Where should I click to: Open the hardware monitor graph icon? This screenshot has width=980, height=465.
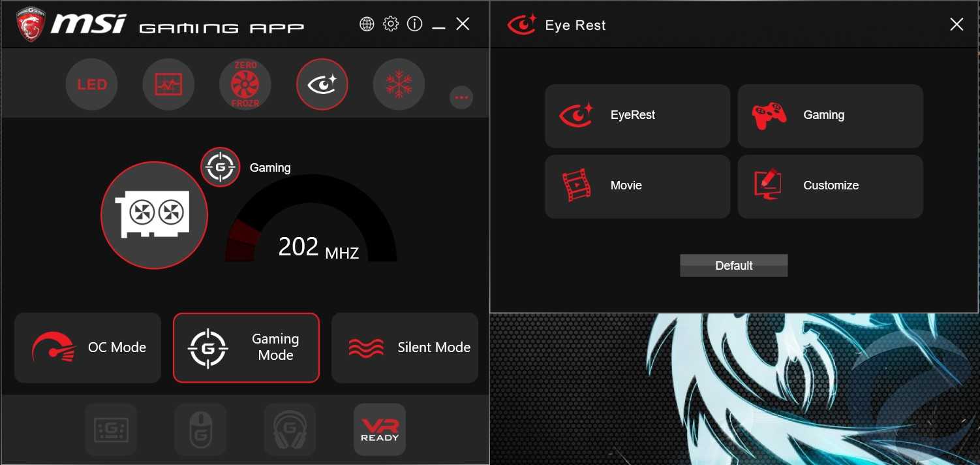(x=168, y=84)
